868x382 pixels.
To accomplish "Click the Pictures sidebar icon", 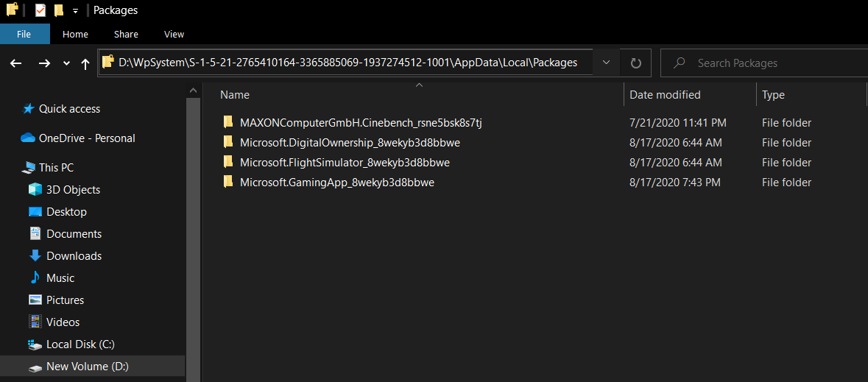I will tap(35, 300).
